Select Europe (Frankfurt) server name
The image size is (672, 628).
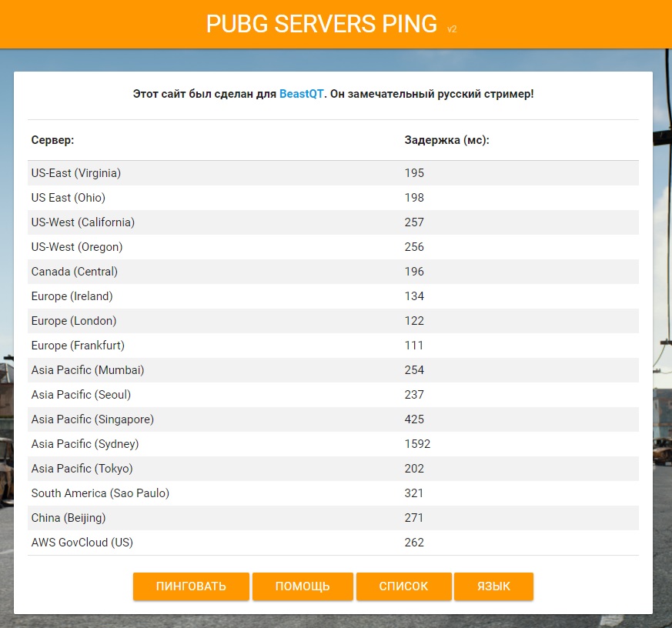click(x=78, y=346)
